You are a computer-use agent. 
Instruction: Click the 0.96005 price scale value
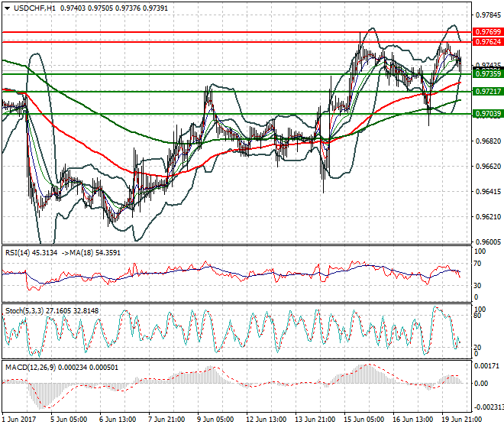pyautogui.click(x=488, y=242)
